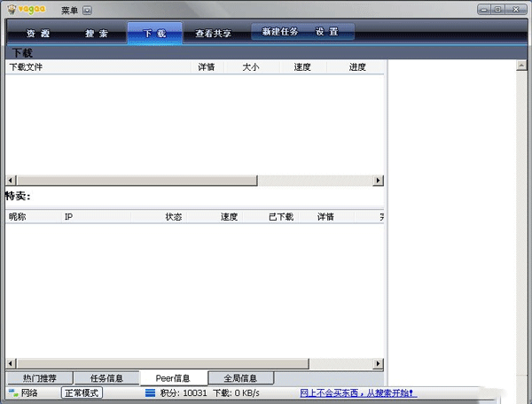Click peer list right scroll arrow

pyautogui.click(x=378, y=363)
